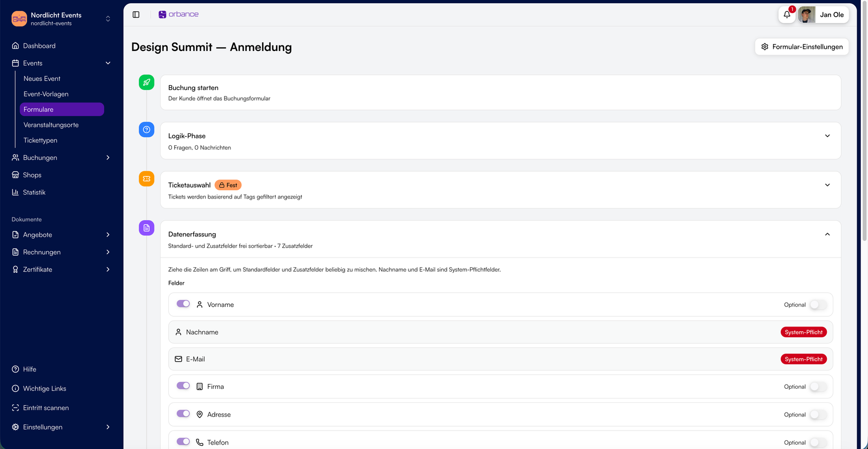Toggle Optional switch for Vorname
This screenshot has height=449, width=868.
pos(818,305)
